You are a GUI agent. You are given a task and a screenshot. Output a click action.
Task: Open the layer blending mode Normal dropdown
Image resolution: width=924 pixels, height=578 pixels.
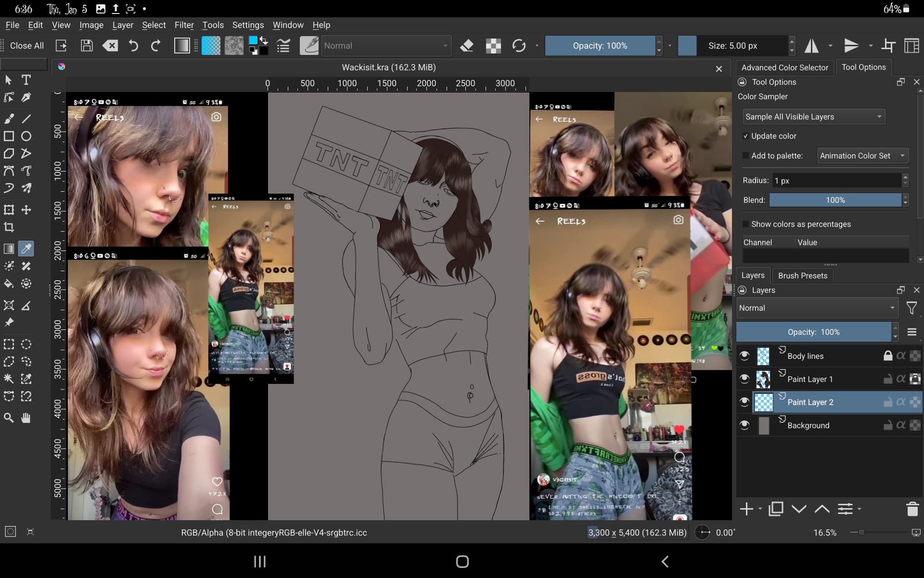(817, 308)
